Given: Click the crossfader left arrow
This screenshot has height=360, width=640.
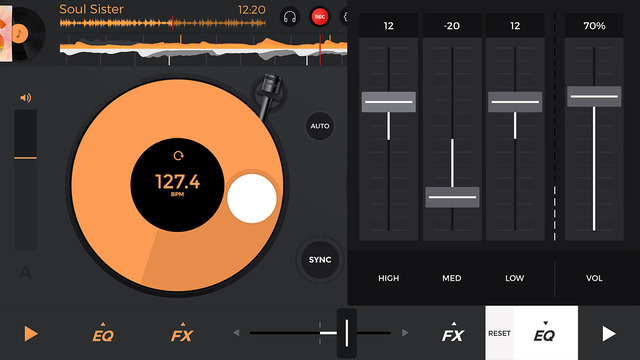Looking at the screenshot, I should tap(236, 333).
